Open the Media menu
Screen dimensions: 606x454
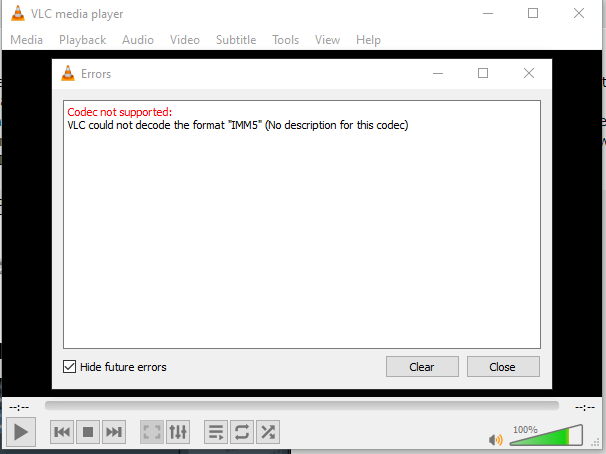point(26,40)
